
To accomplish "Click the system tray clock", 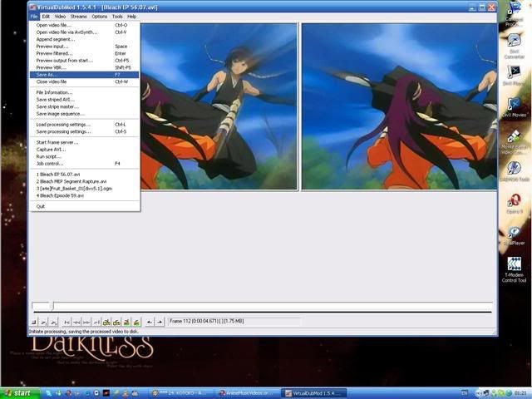I will coord(521,393).
